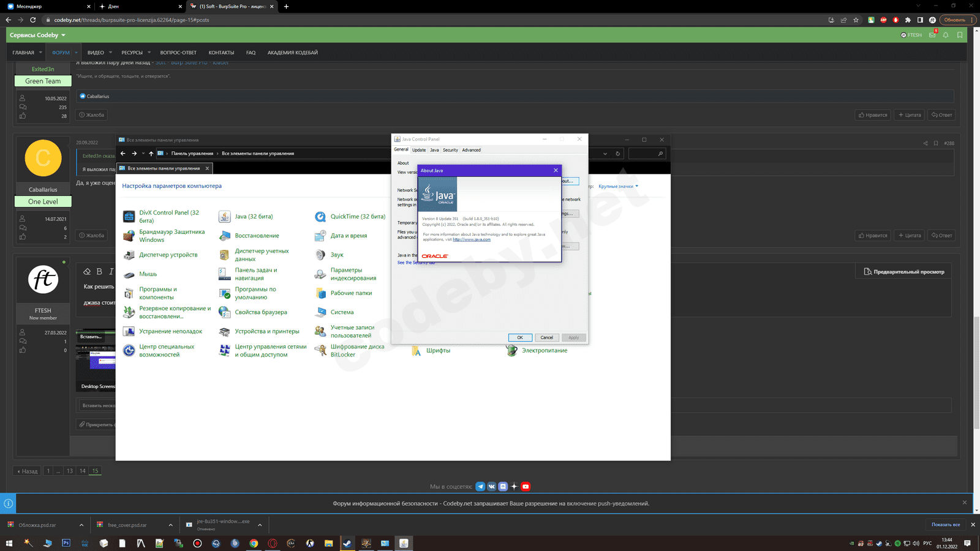Image resolution: width=980 pixels, height=551 pixels.
Task: Dismiss the push notification banner
Action: 964,503
